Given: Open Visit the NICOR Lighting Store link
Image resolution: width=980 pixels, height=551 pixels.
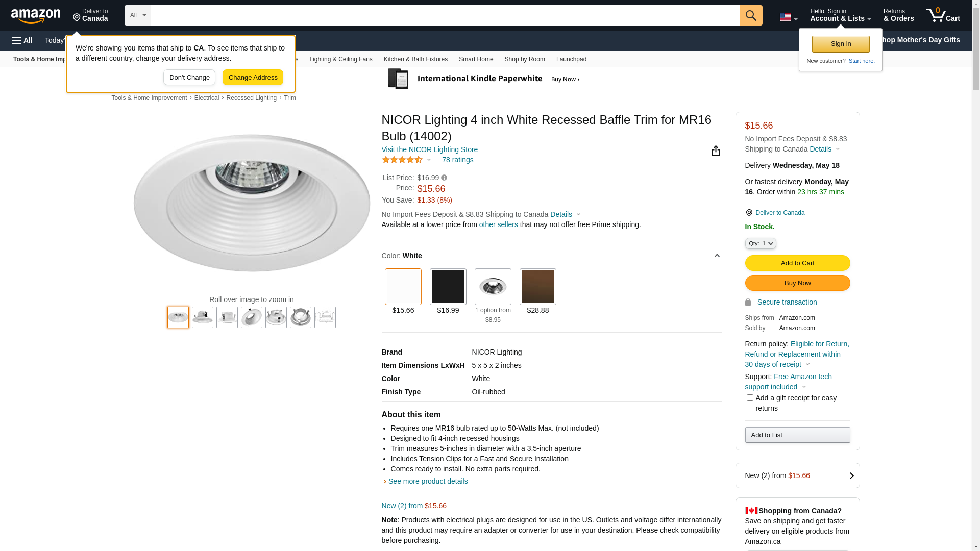Looking at the screenshot, I should coord(429,149).
